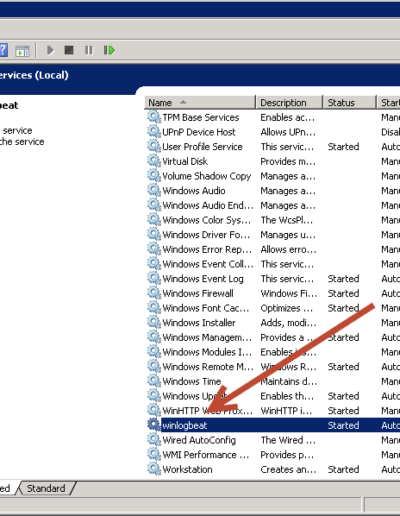This screenshot has width=400, height=516.
Task: Click Started status of User Profile Service
Action: [343, 147]
